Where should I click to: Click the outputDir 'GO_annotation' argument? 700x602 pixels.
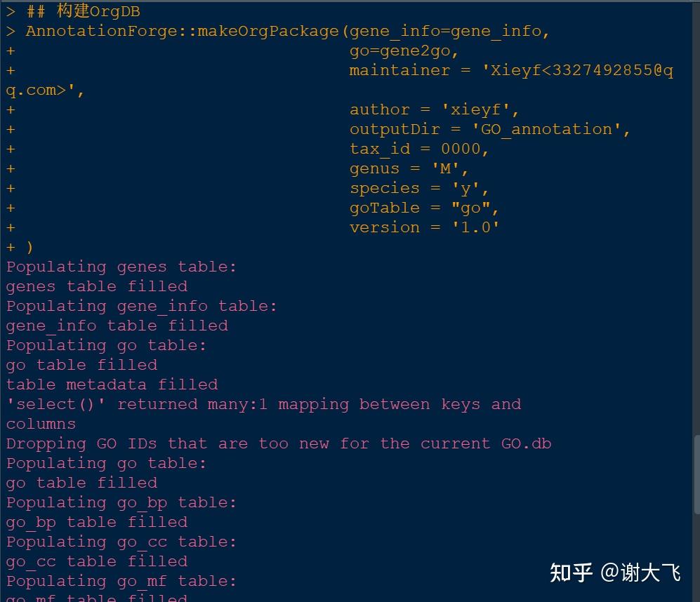490,129
